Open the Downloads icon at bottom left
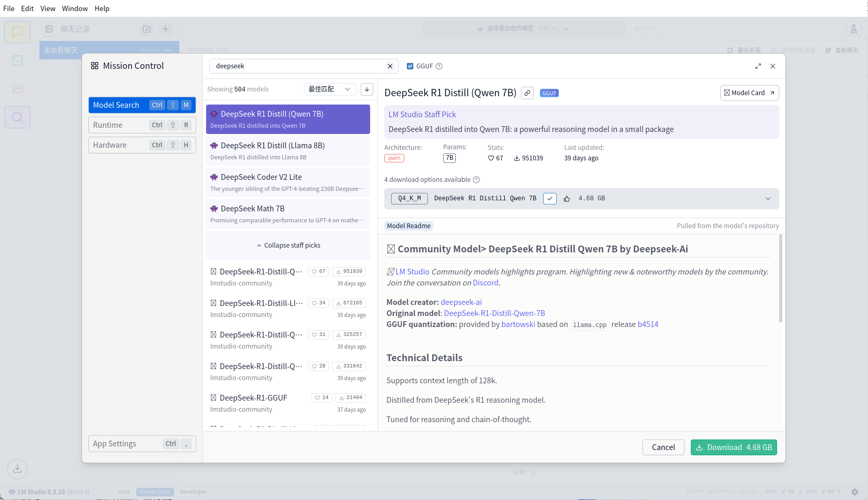The image size is (868, 500). pos(17,468)
